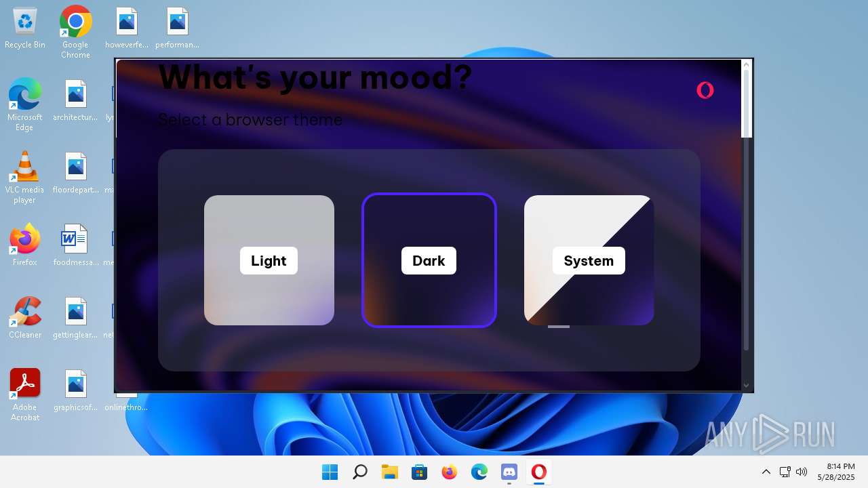868x488 pixels.
Task: Open network status tray icon
Action: [785, 472]
